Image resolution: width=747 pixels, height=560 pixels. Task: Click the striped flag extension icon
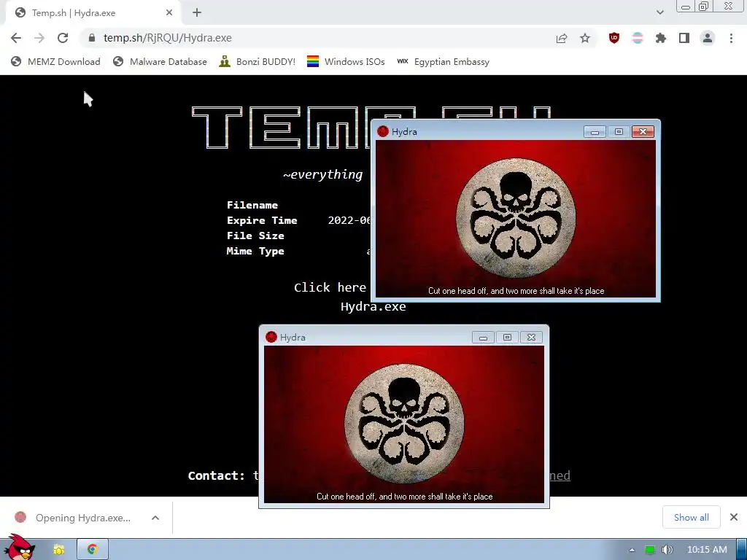pyautogui.click(x=638, y=38)
